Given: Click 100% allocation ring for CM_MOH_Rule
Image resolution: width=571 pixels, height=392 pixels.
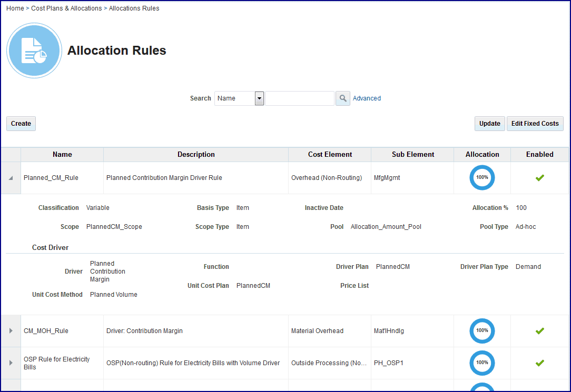Looking at the screenshot, I should [x=482, y=330].
